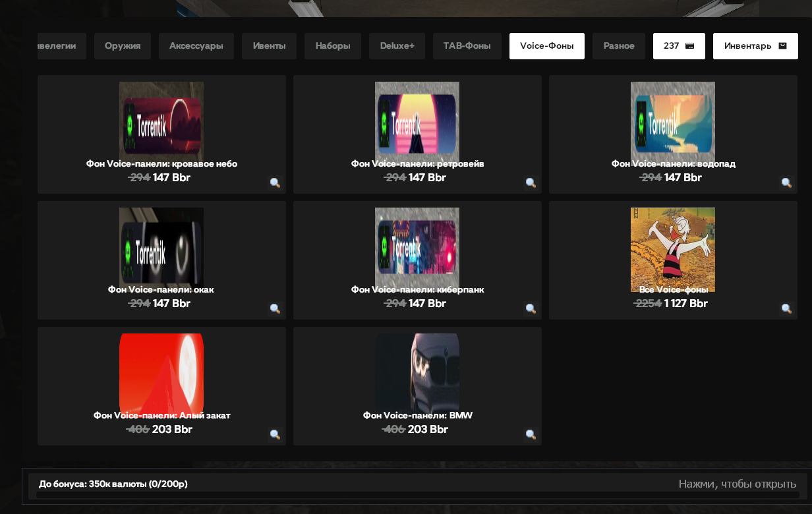Select the Ивенты category tab
The height and width of the screenshot is (514, 812).
270,46
